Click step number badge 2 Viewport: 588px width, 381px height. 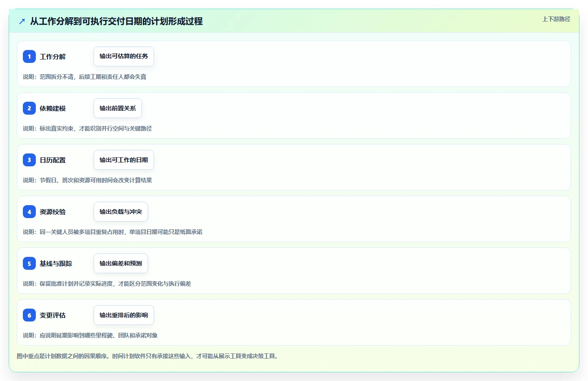point(29,108)
